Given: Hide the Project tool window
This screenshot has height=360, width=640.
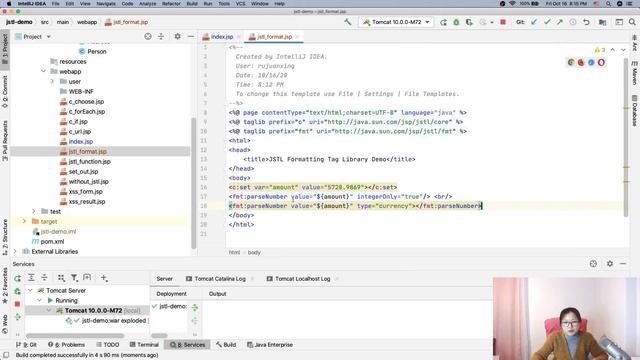Looking at the screenshot, I should (x=191, y=36).
